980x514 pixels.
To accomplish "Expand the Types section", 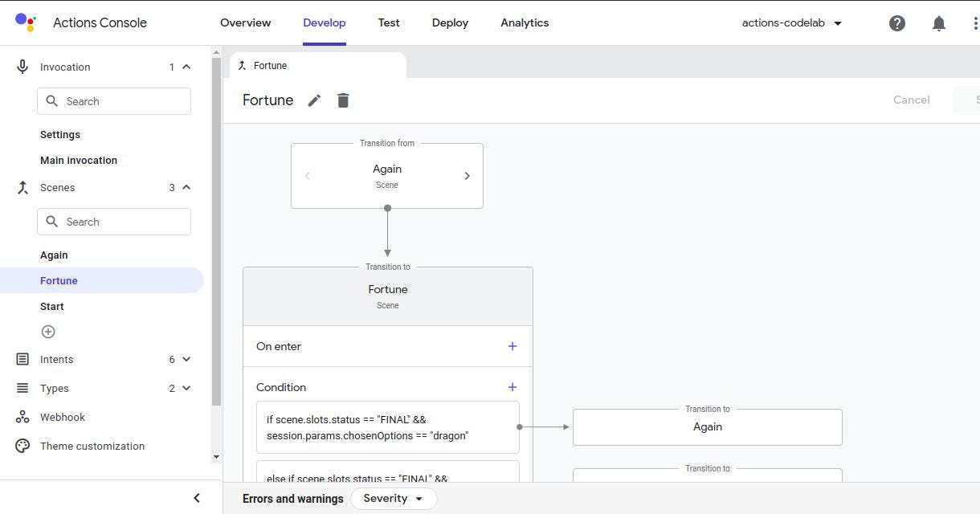I will [186, 389].
